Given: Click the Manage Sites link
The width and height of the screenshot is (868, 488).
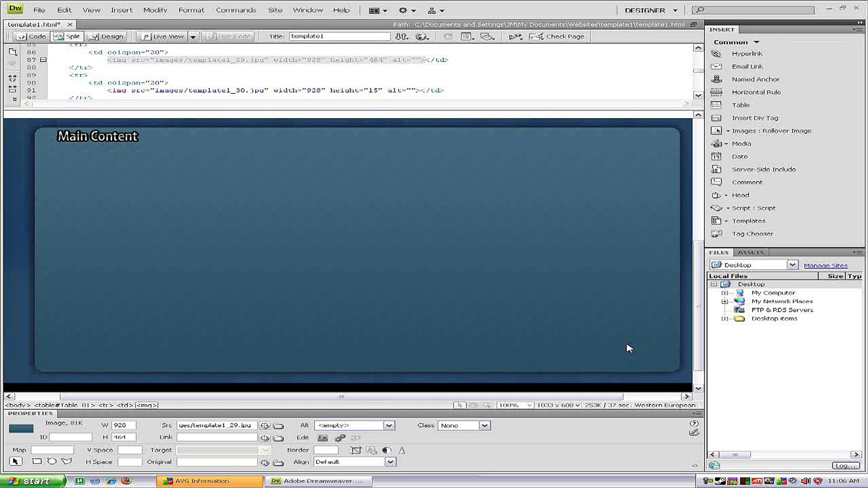Looking at the screenshot, I should pos(825,266).
